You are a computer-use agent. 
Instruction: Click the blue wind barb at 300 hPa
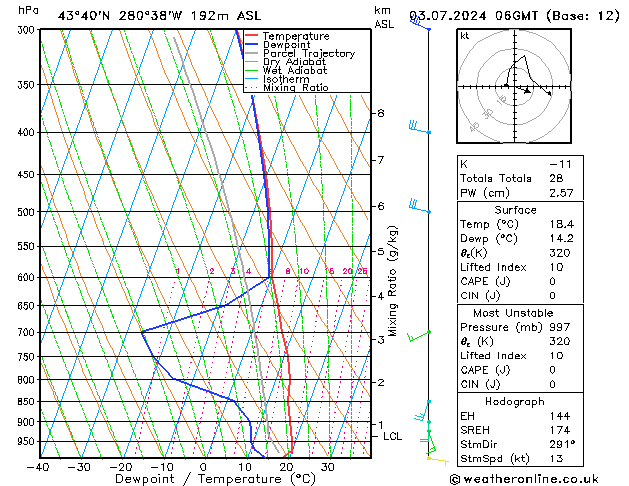[420, 22]
